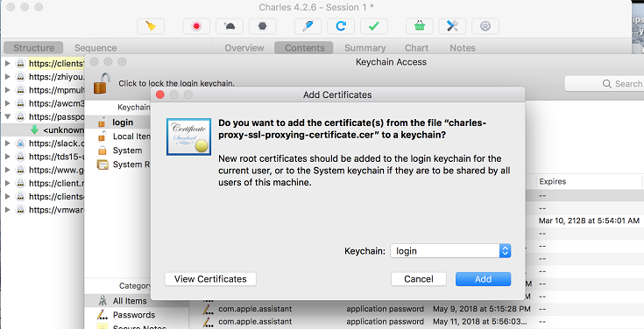Select the Local Items keychain
This screenshot has width=644, height=329.
tap(117, 136)
